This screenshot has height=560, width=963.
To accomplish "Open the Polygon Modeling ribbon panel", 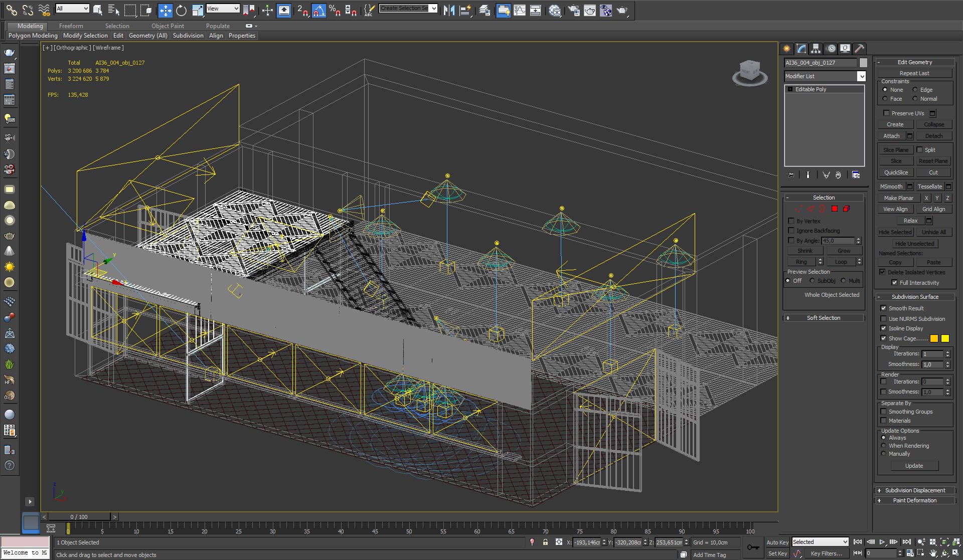I will [x=33, y=36].
